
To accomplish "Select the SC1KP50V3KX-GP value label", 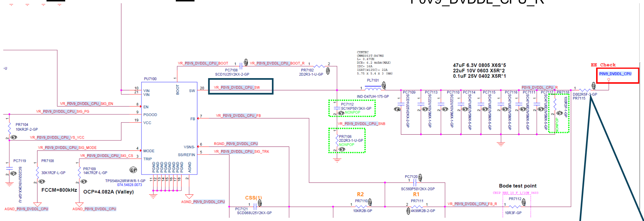I will tap(356, 108).
